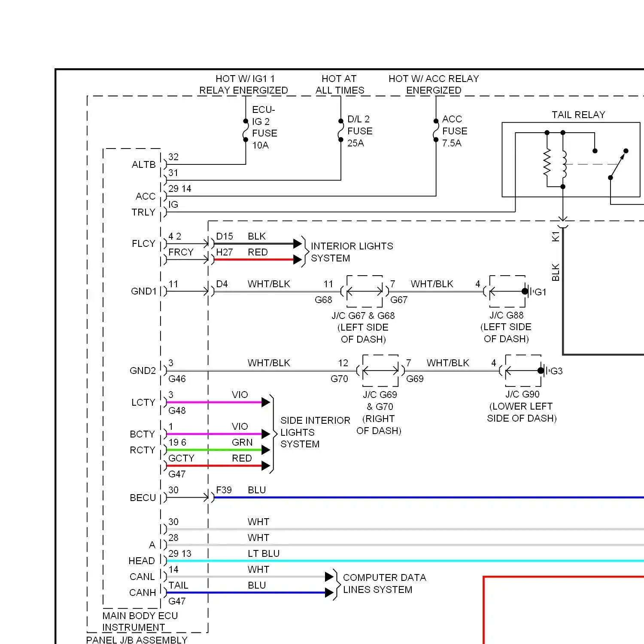644x644 pixels.
Task: Click the D/L 2 fuse symbol
Action: pos(341,130)
